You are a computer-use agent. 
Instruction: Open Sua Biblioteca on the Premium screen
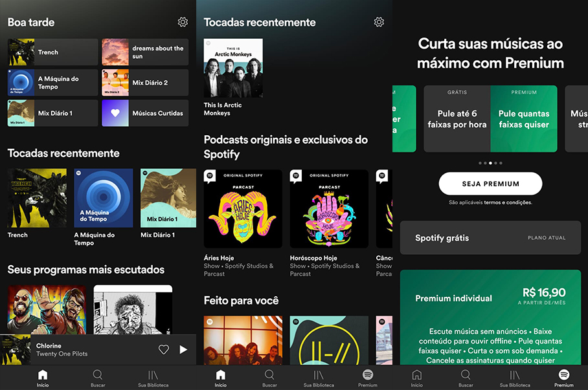515,378
